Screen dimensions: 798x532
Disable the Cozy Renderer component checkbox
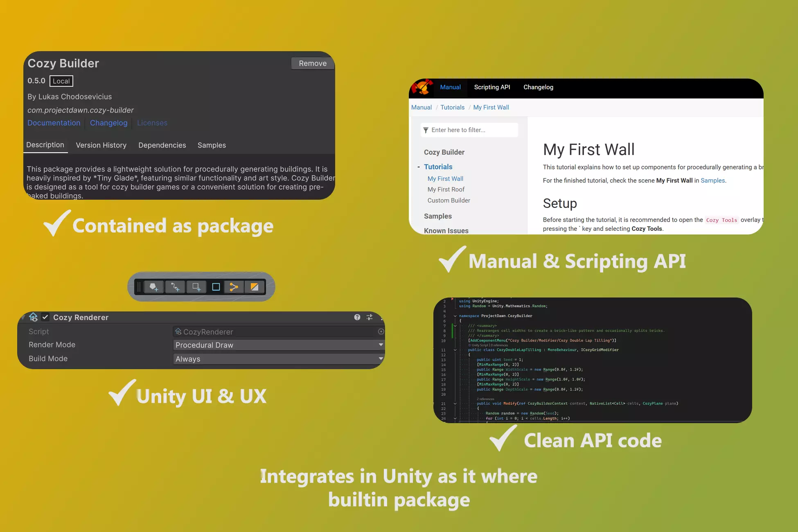[x=45, y=317]
